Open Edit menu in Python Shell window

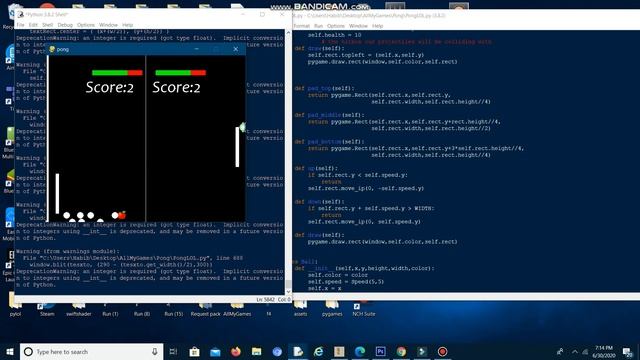[33, 25]
